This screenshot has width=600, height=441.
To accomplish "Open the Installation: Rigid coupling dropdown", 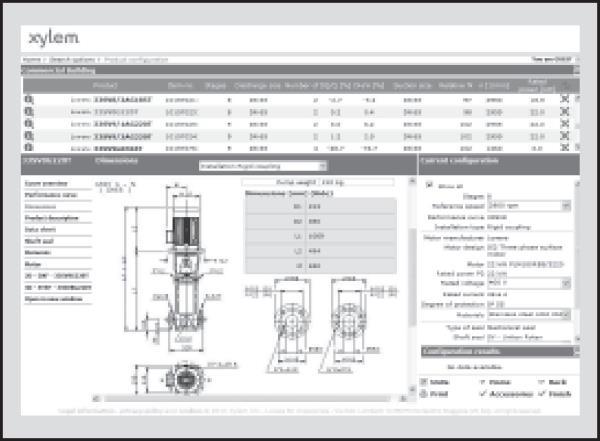I will coord(263,166).
